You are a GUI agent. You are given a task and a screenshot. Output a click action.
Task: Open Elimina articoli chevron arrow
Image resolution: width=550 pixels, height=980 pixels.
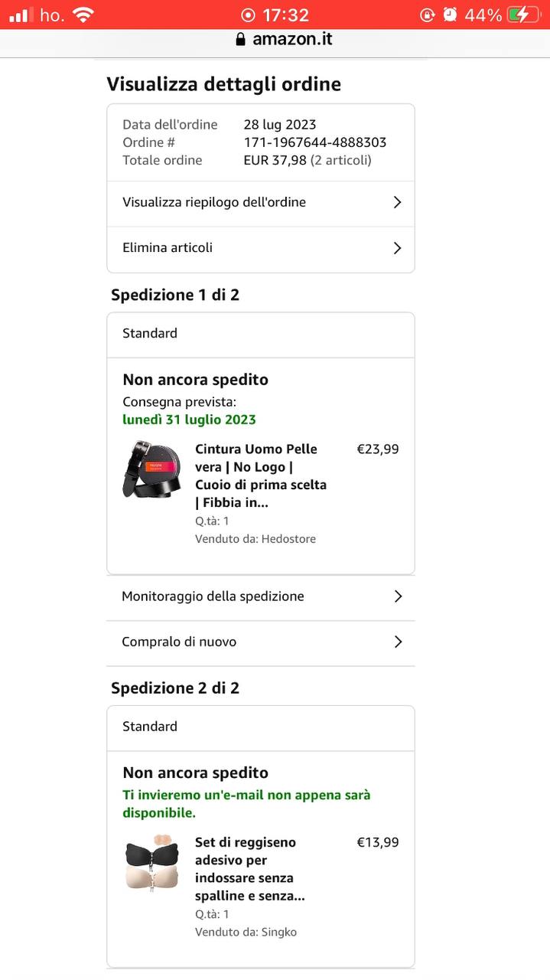coord(397,248)
